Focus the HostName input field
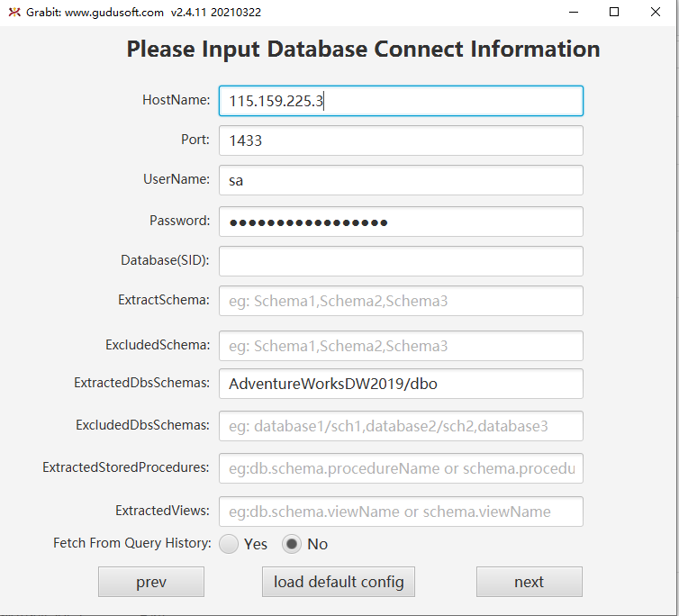Screen dimensions: 679x616 (401, 101)
